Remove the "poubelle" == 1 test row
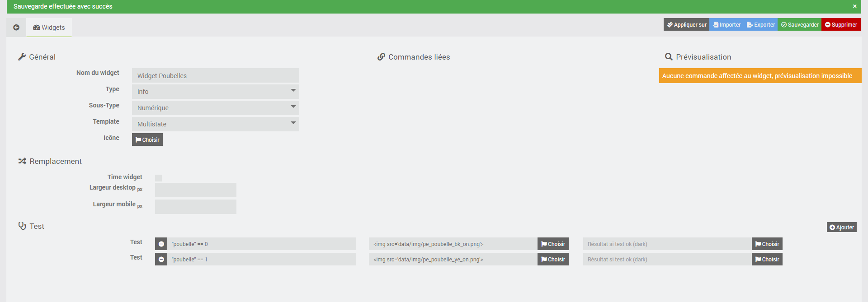The image size is (868, 302). [x=161, y=260]
